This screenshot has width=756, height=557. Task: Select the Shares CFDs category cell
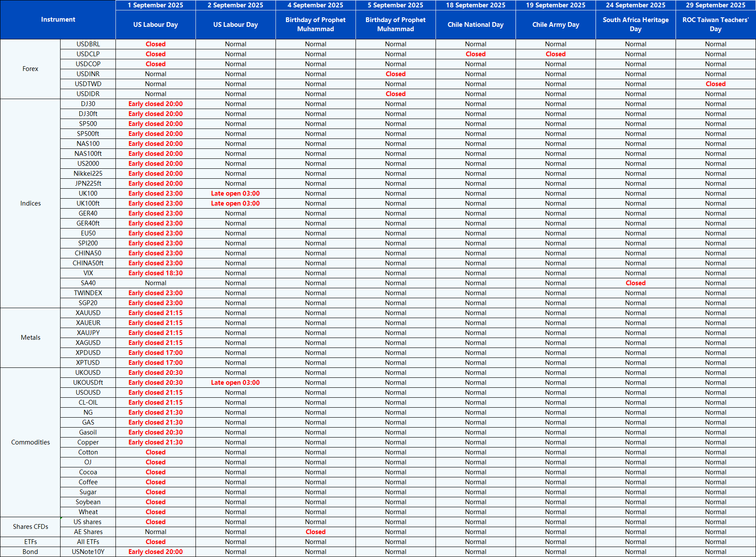pyautogui.click(x=30, y=527)
